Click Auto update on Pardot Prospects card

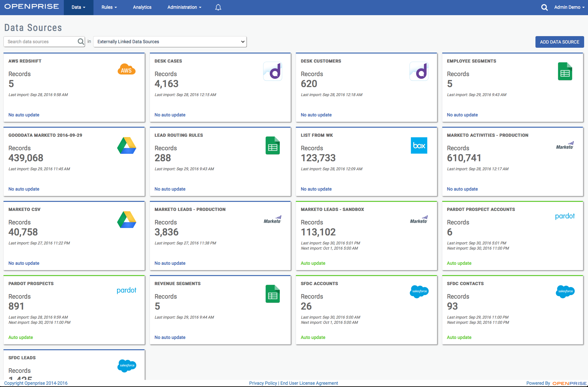[x=21, y=337]
